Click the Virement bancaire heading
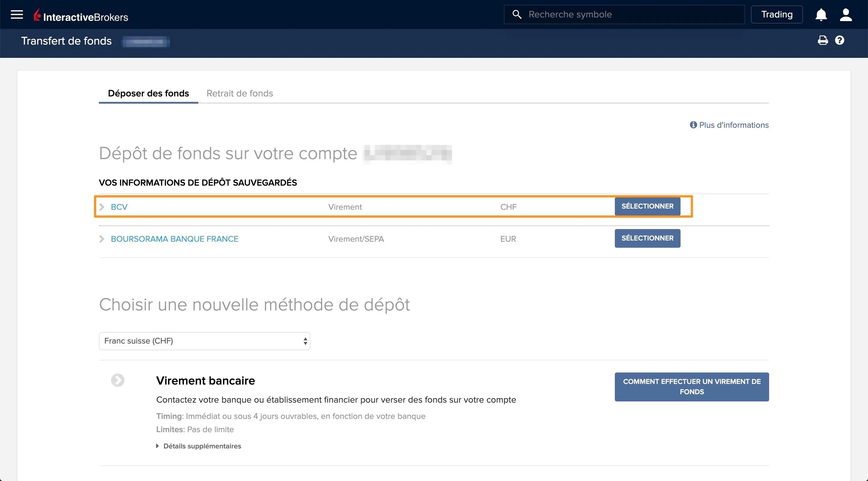 point(206,381)
